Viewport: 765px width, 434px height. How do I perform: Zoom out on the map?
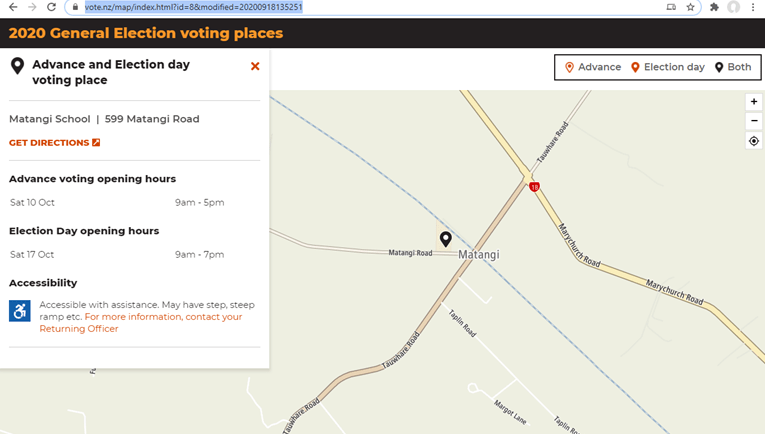tap(754, 121)
